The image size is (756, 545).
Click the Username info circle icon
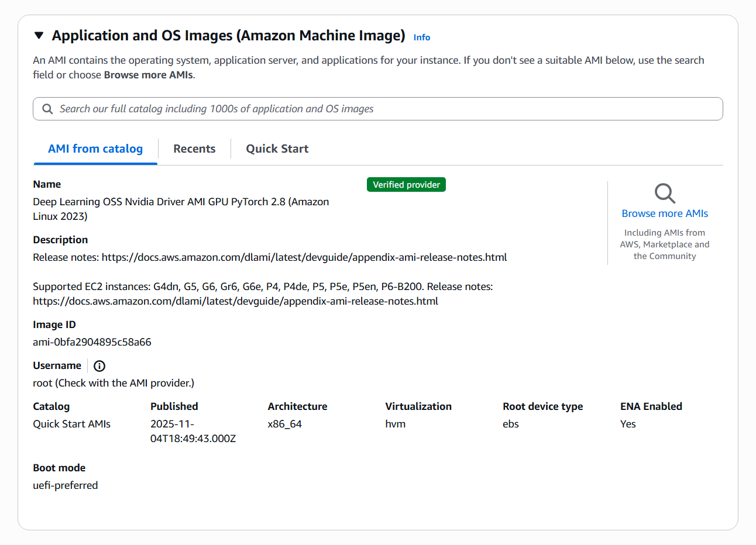tap(99, 366)
